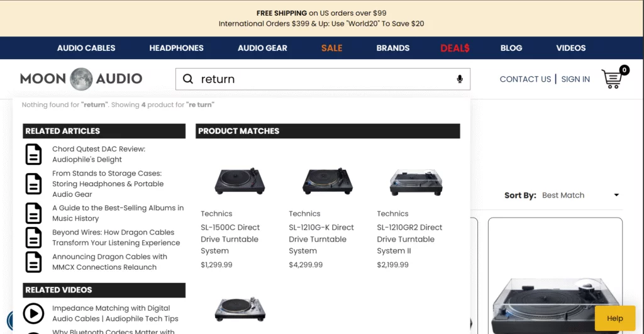Open the yellow Help button
644x334 pixels.
[x=615, y=318]
